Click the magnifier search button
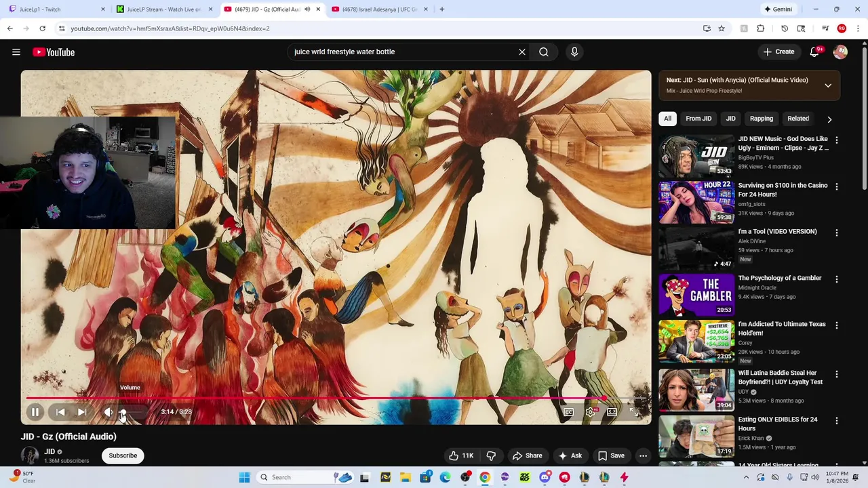The image size is (868, 488). 544,52
